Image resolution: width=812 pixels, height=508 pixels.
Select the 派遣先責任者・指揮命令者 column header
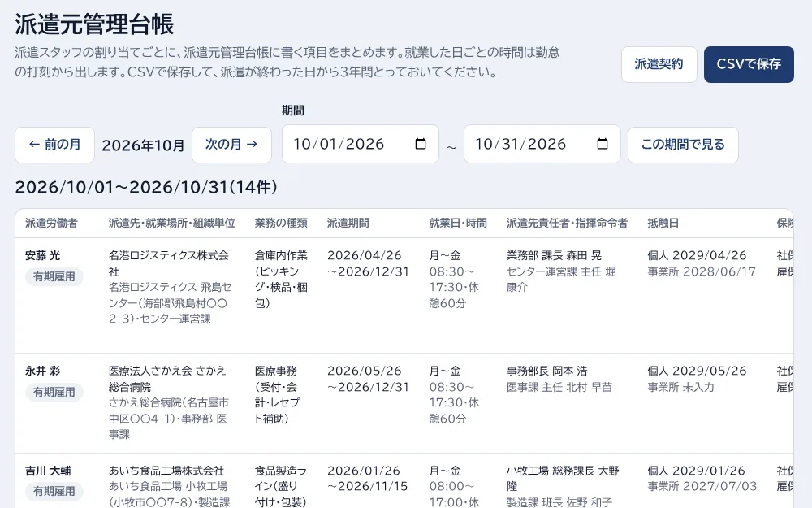pyautogui.click(x=567, y=223)
